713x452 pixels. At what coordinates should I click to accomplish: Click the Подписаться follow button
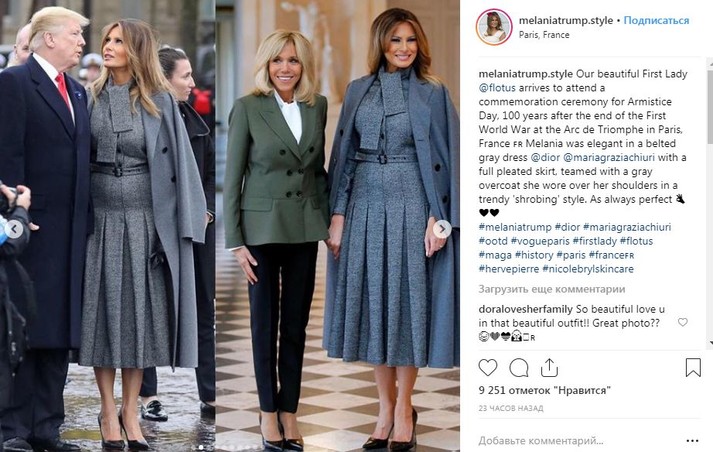pos(656,20)
